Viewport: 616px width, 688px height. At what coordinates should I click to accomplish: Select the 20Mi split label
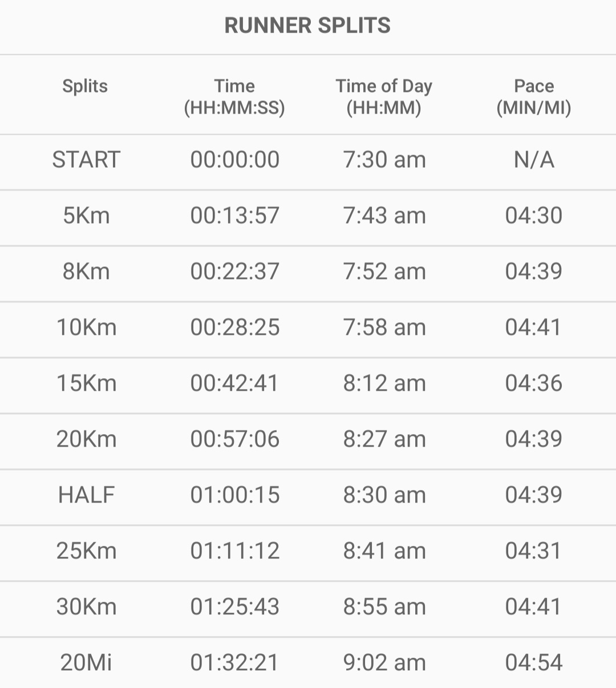point(86,663)
